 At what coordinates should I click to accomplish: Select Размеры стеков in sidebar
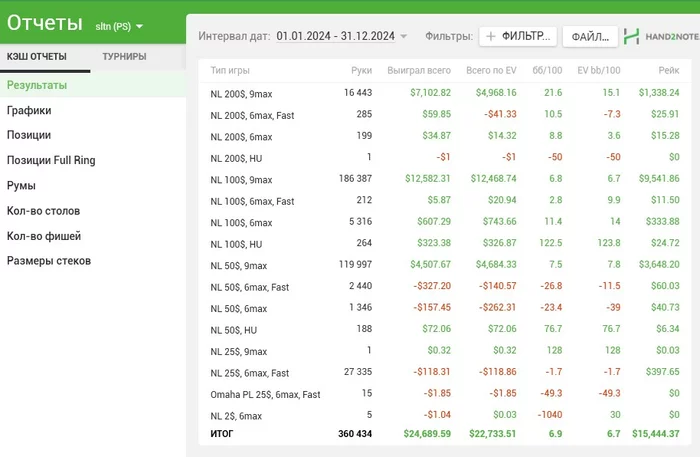point(49,261)
